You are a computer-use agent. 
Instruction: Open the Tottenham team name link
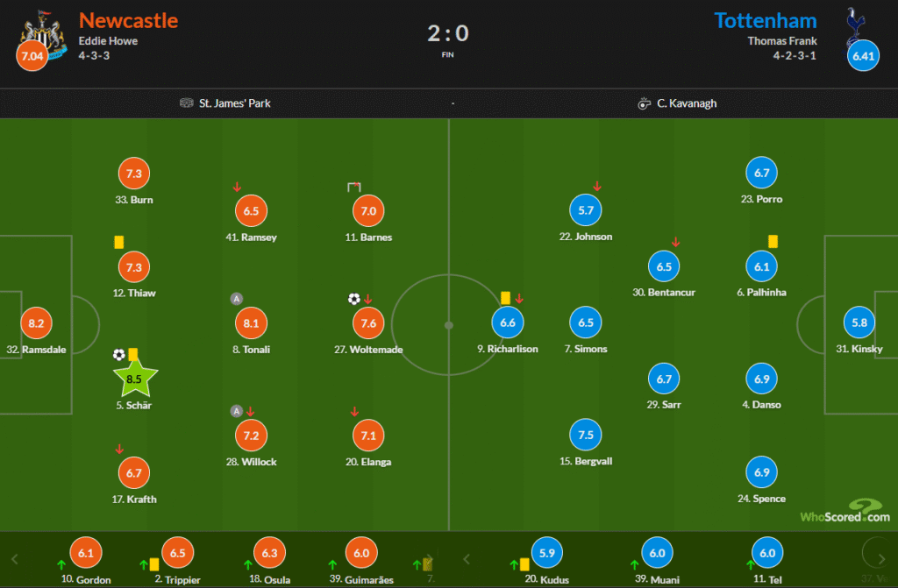coord(766,20)
